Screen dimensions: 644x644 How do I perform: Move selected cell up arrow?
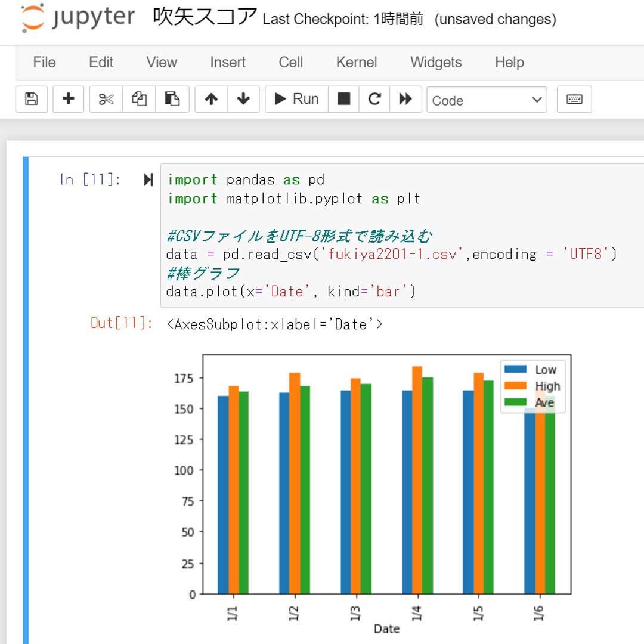[x=211, y=99]
